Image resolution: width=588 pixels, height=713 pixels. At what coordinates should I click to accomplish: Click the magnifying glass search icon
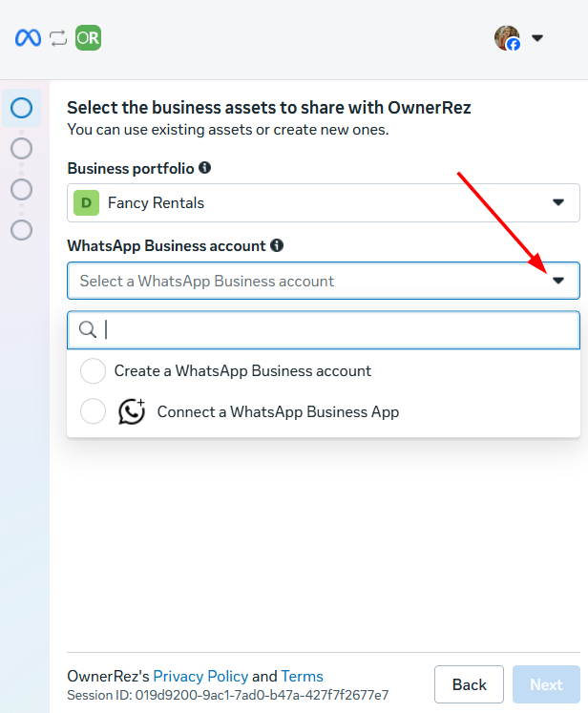point(87,329)
